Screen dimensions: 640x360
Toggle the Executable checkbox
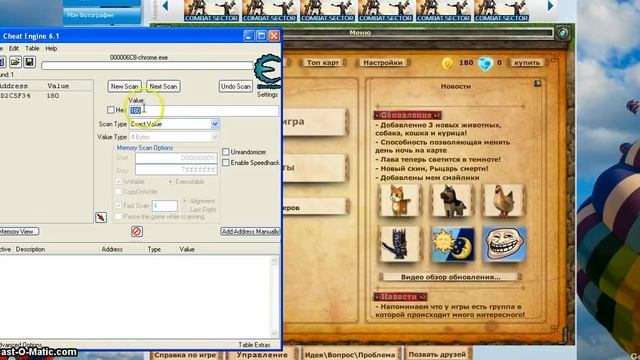tap(171, 181)
